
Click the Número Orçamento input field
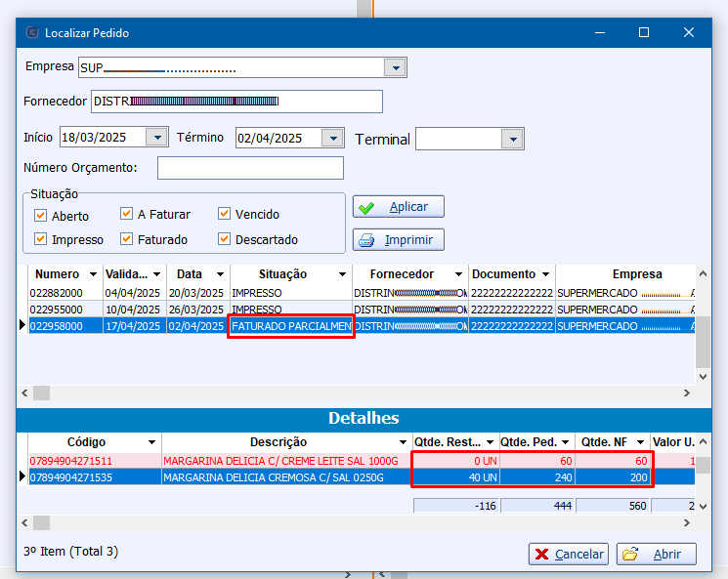(x=250, y=168)
